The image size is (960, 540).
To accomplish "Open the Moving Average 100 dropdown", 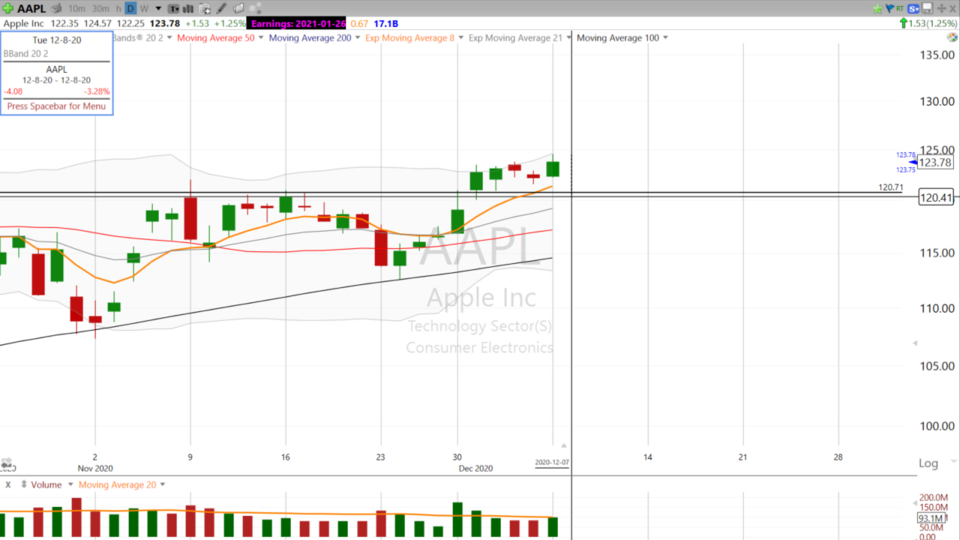I will click(x=666, y=38).
